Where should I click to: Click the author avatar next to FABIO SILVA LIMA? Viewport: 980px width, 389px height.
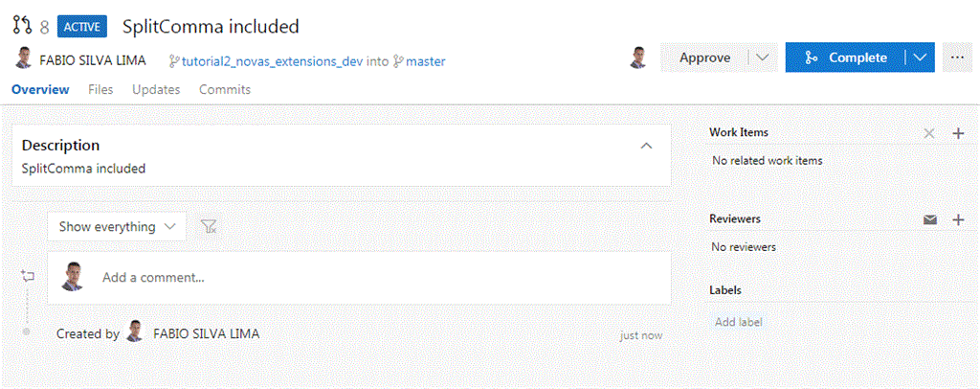24,59
